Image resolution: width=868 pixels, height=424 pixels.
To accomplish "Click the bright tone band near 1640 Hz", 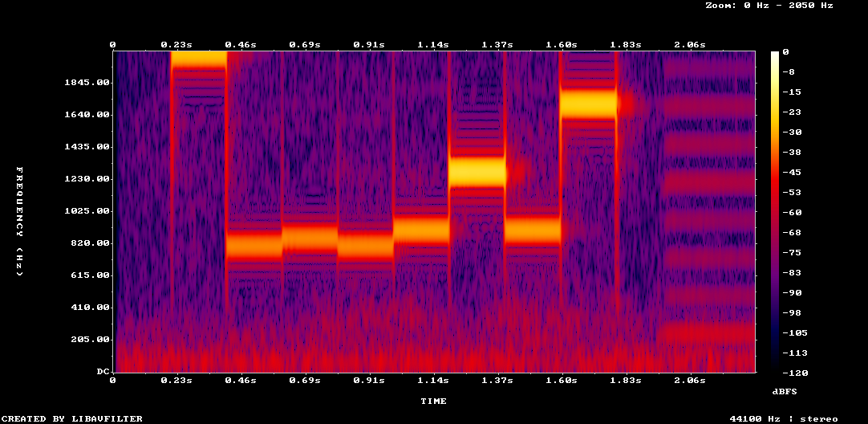I will click(x=588, y=103).
